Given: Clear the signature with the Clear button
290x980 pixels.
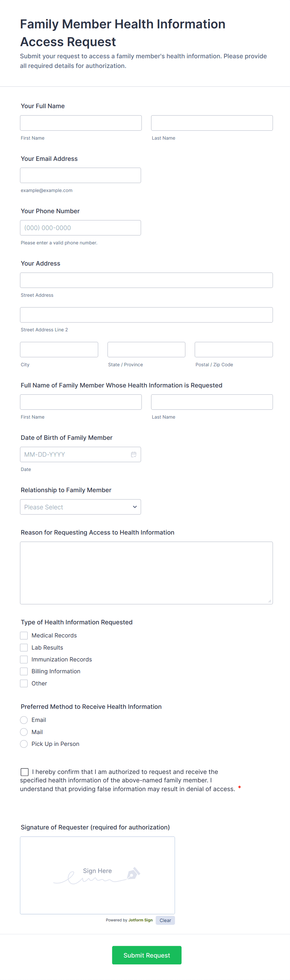Looking at the screenshot, I should (165, 920).
